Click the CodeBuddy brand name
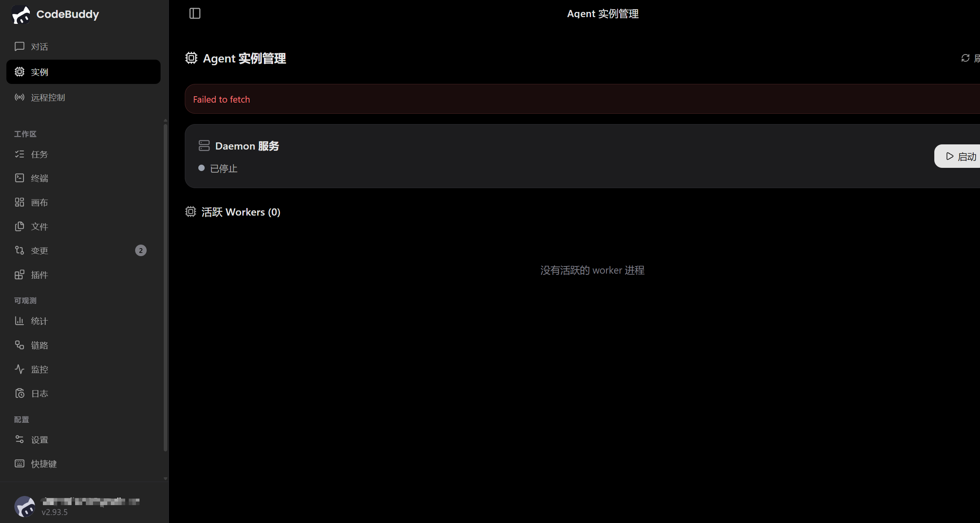The height and width of the screenshot is (523, 980). pos(68,14)
